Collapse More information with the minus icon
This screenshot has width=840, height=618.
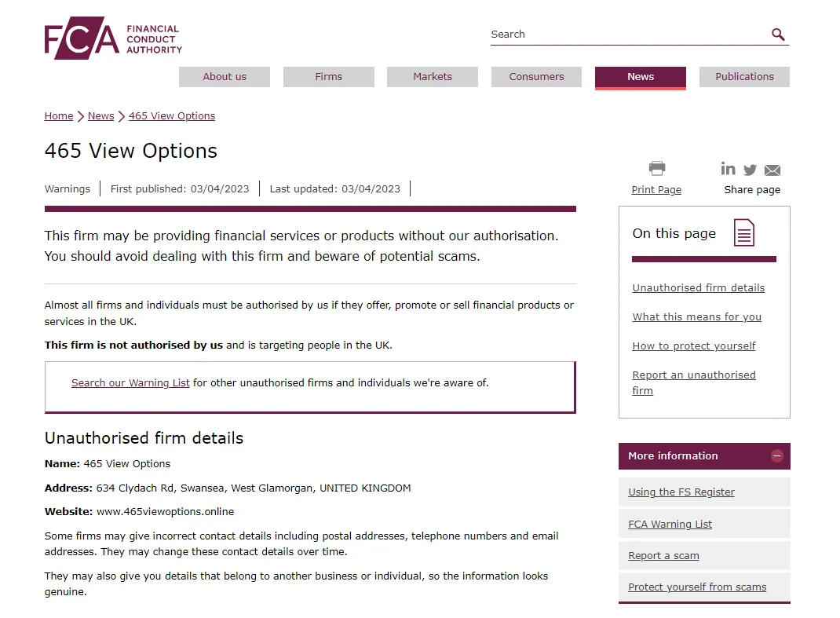click(x=776, y=456)
